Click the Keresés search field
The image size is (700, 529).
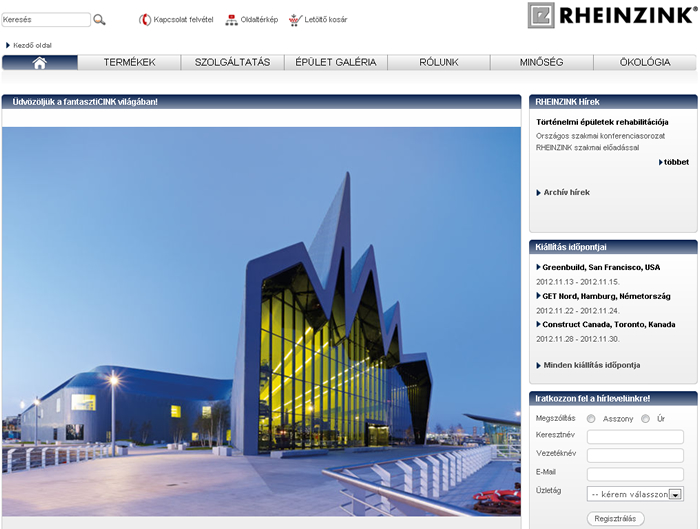tap(46, 20)
